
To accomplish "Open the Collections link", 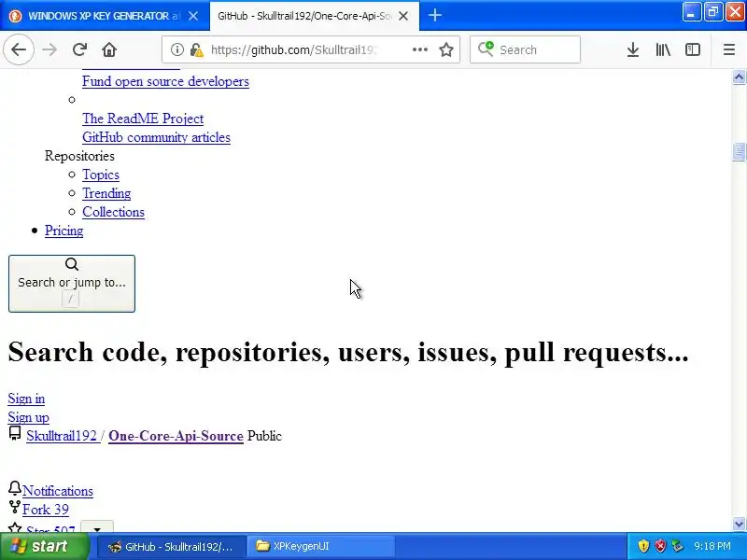I will click(113, 212).
